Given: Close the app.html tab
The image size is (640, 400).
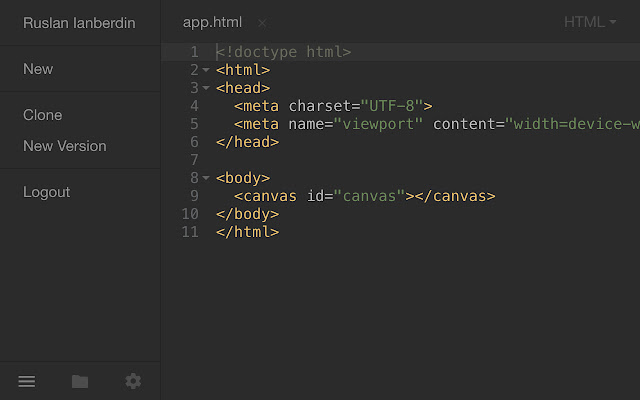Looking at the screenshot, I should click(x=262, y=23).
